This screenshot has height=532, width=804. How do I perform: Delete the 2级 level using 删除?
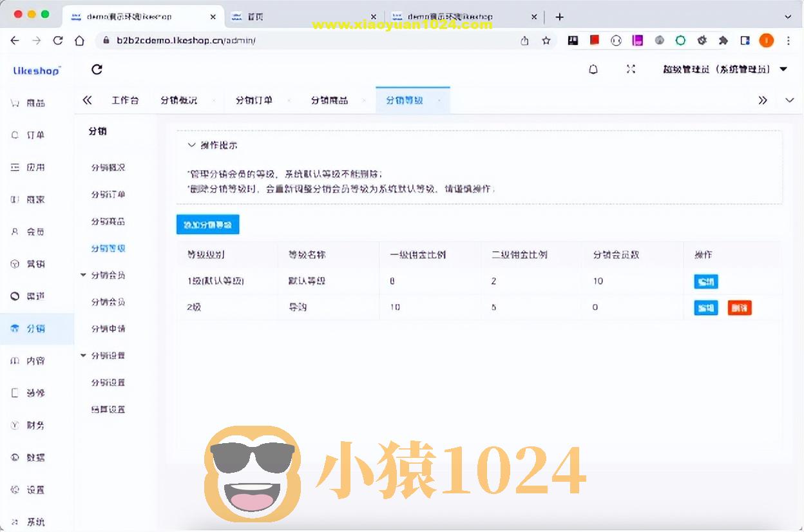point(739,307)
